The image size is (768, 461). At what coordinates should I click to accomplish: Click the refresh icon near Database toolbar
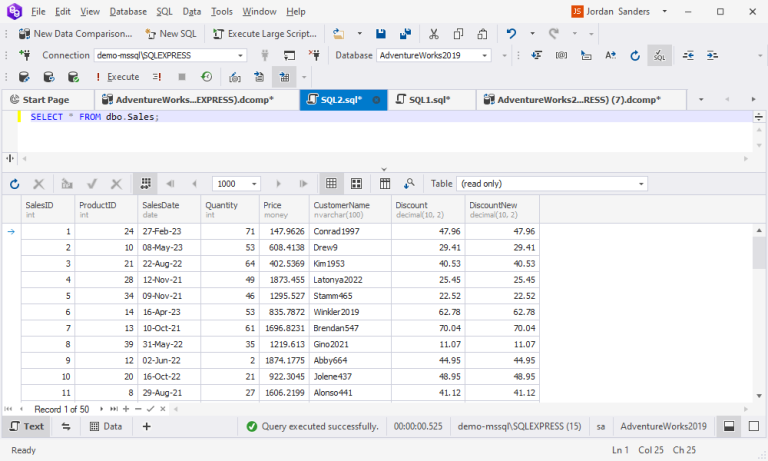pos(635,55)
